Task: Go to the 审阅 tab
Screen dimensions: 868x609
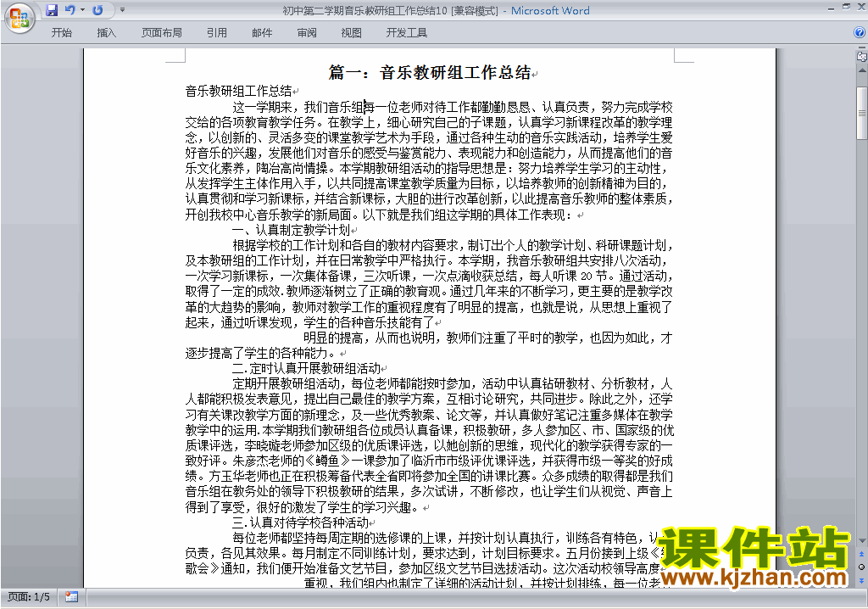Action: point(307,33)
